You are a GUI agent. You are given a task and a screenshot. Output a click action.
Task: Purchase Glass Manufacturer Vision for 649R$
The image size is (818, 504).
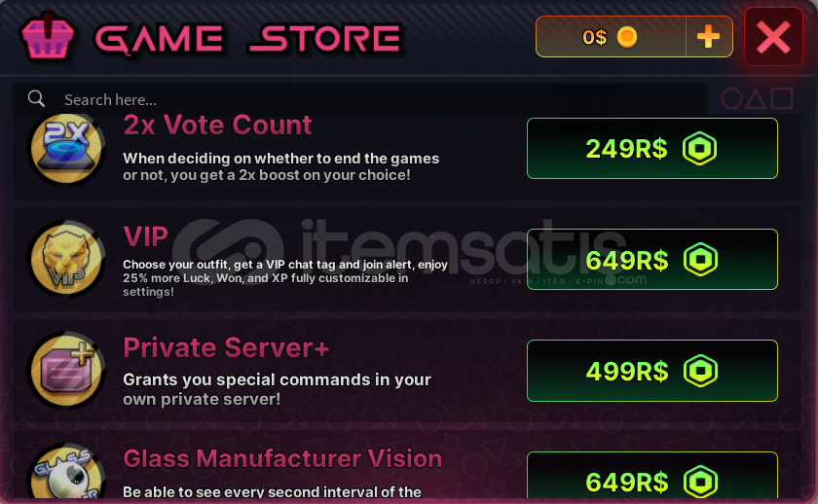pos(652,476)
